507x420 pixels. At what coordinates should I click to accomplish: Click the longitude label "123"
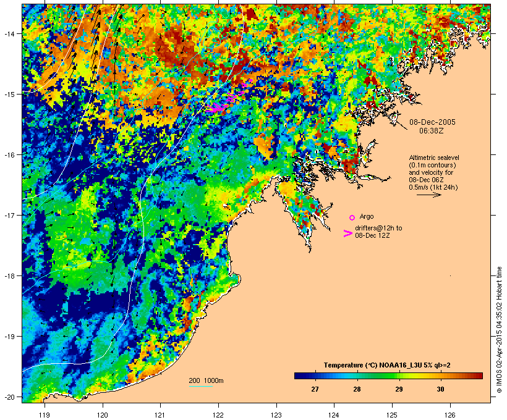tap(276, 415)
